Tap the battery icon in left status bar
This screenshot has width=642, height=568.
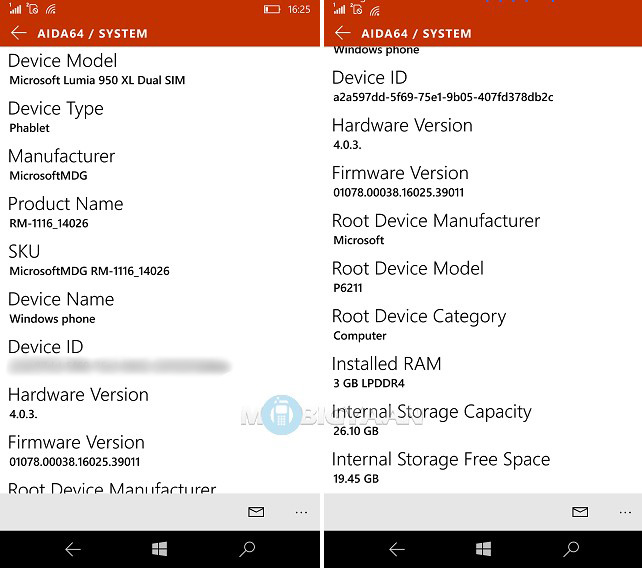coord(271,9)
